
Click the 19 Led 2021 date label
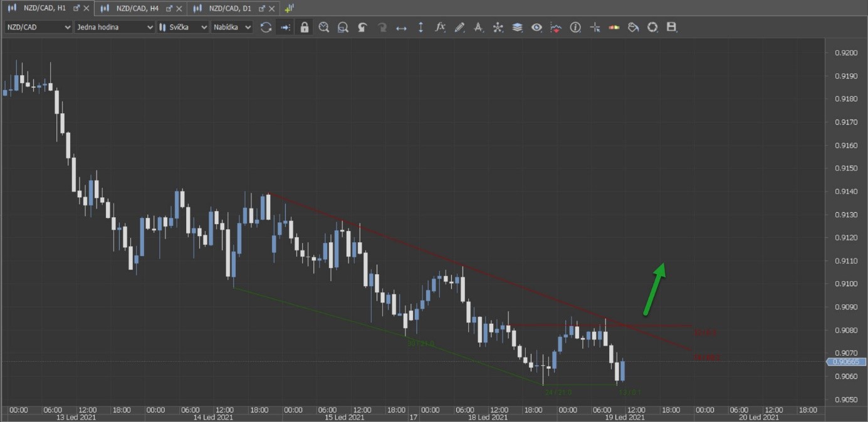coord(624,417)
